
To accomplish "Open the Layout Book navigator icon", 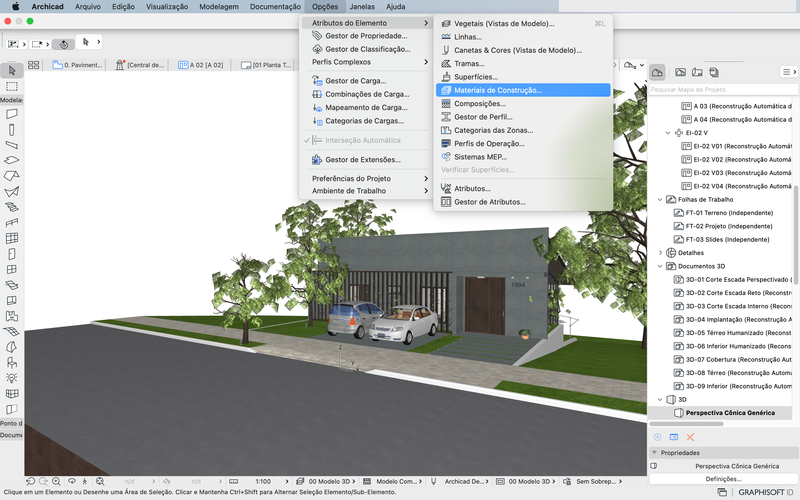I will 697,72.
